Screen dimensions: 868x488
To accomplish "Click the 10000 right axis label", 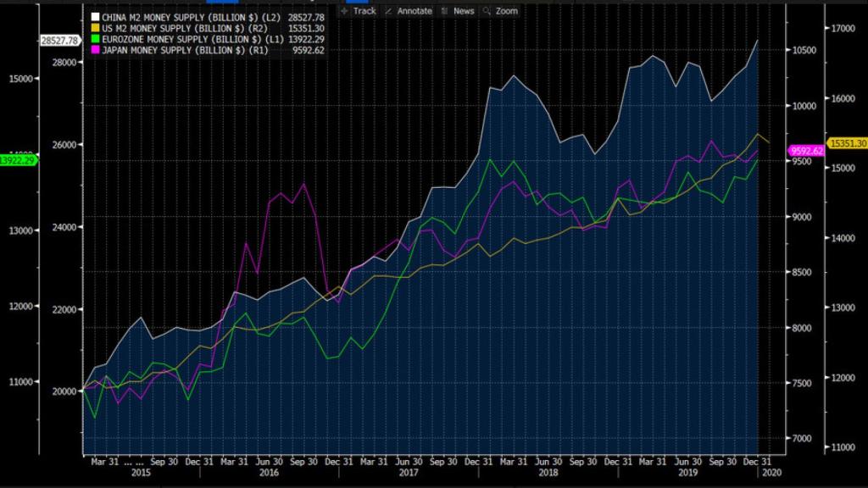I will coord(805,106).
